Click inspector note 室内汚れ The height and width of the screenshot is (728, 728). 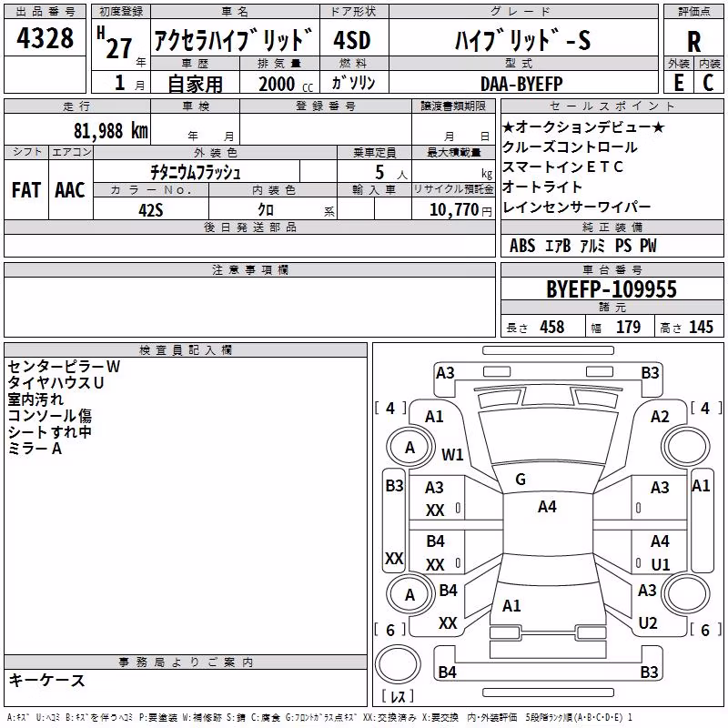[35, 399]
